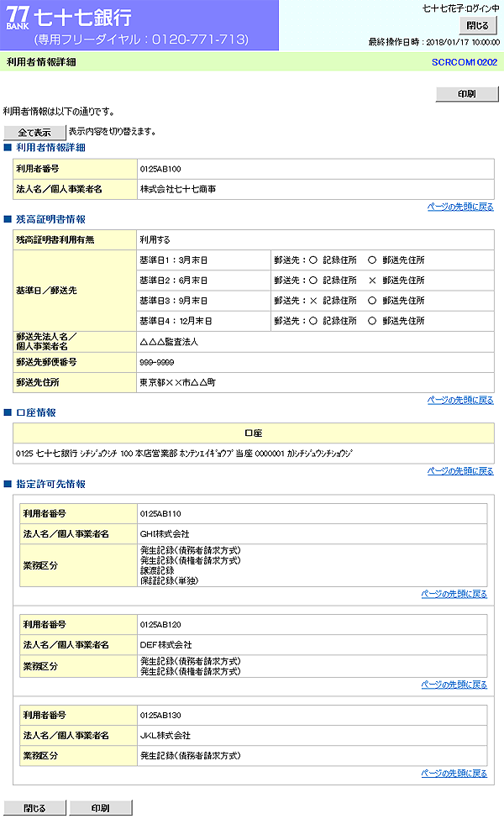
Task: Select user number 0125AB100
Action: pyautogui.click(x=160, y=169)
